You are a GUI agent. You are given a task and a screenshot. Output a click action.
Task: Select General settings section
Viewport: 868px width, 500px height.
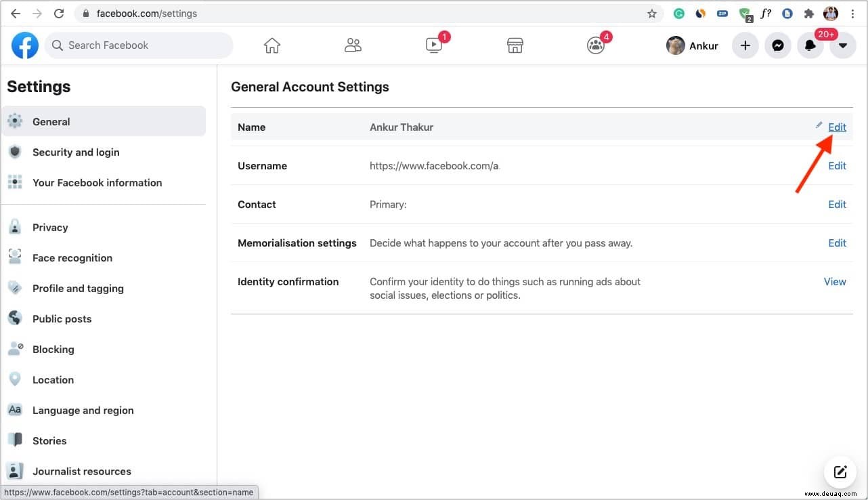pyautogui.click(x=104, y=121)
